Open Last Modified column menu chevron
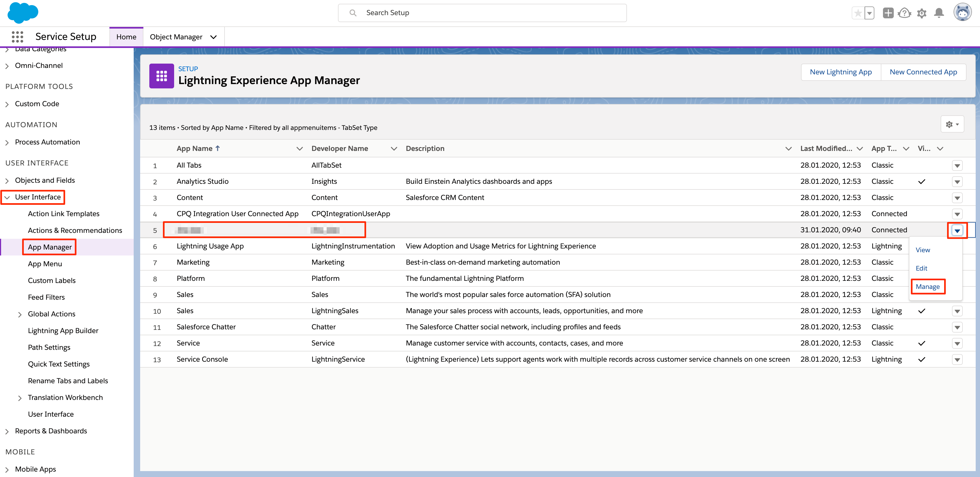980x477 pixels. (x=860, y=149)
